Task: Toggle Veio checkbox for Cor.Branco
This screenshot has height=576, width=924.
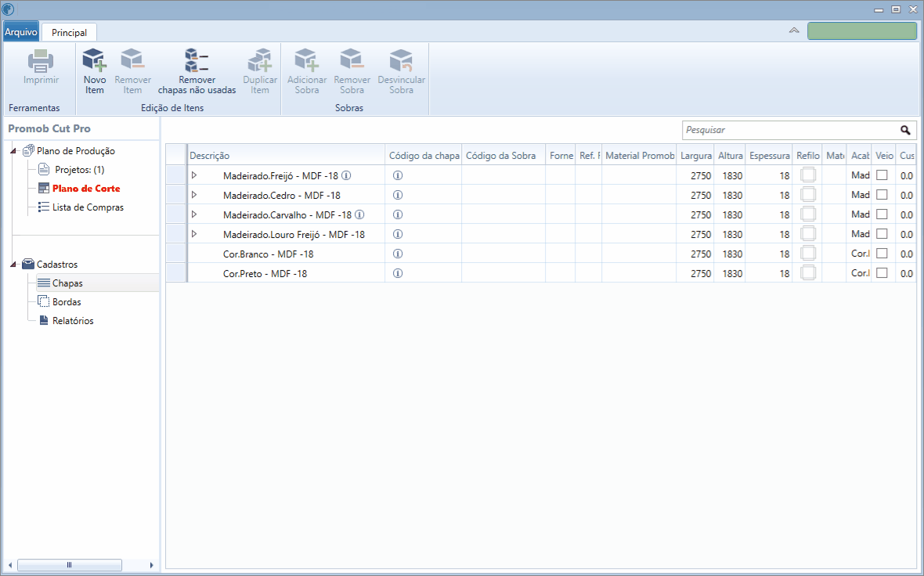Action: coord(882,254)
